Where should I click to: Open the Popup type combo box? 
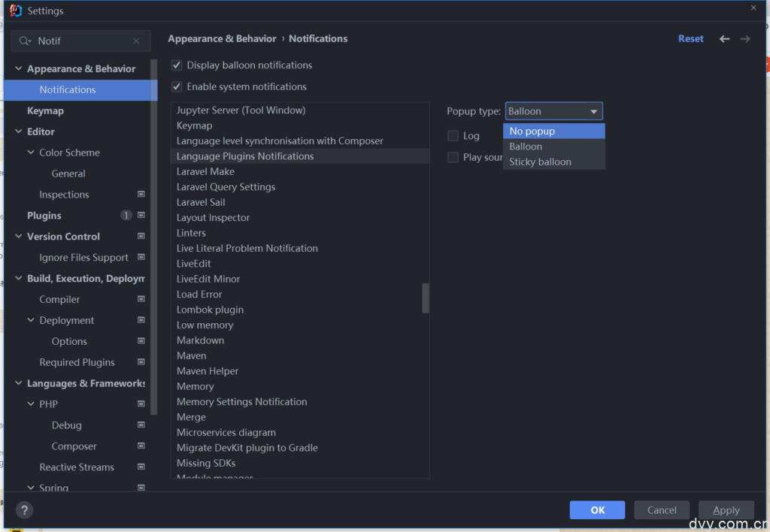tap(553, 111)
